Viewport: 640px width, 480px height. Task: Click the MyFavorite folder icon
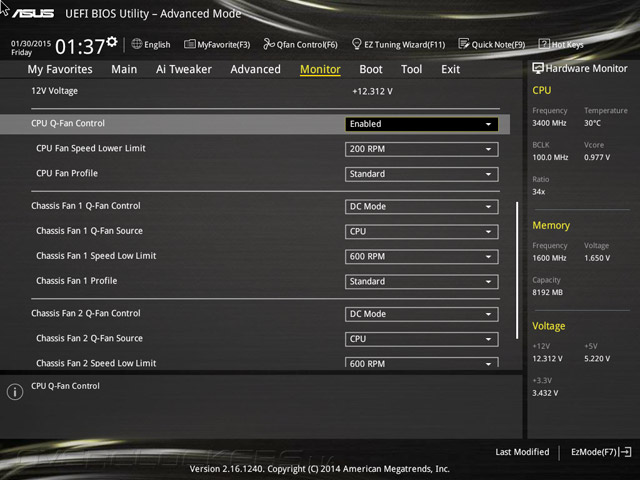point(189,44)
